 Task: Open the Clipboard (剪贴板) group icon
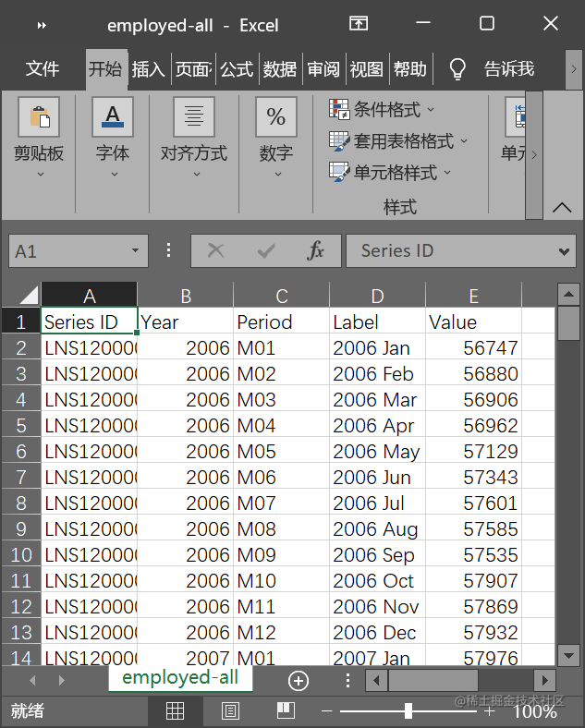click(x=39, y=116)
